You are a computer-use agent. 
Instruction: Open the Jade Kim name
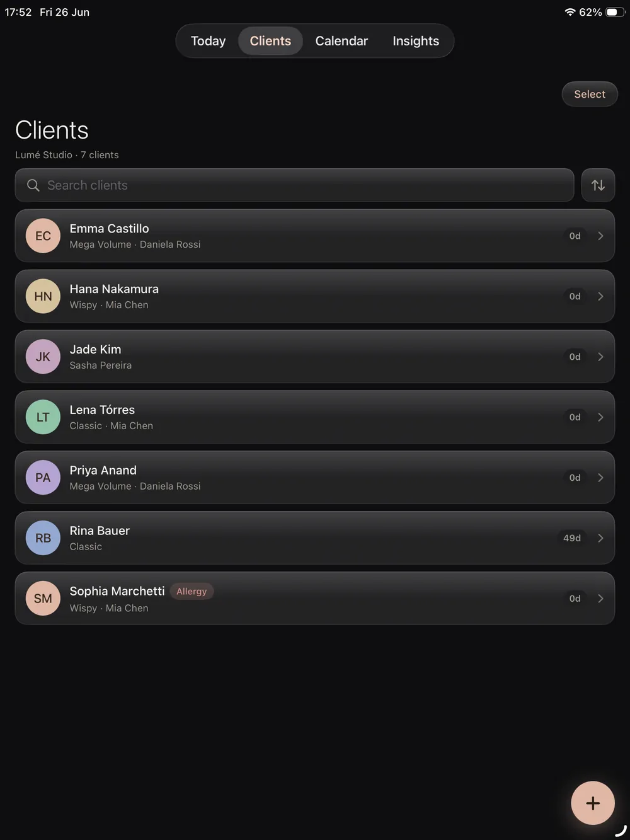point(95,350)
